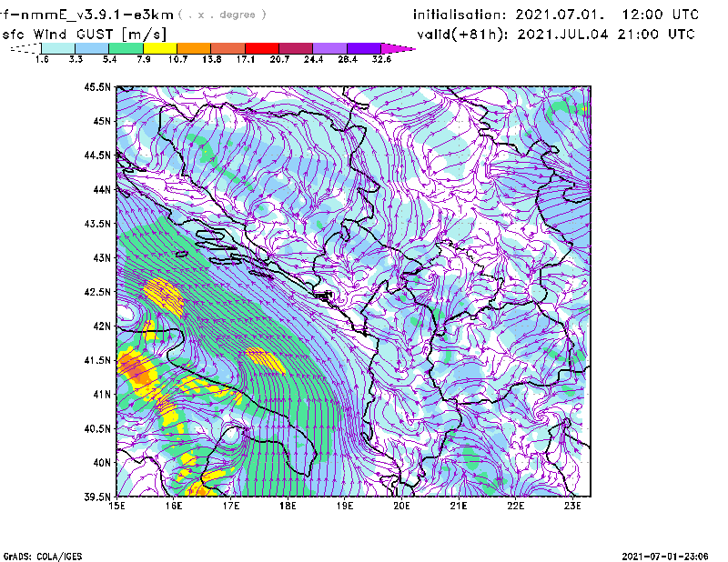728x562 pixels.
Task: Click the violet 28.4–32.6 legend swatch
Action: tap(363, 48)
